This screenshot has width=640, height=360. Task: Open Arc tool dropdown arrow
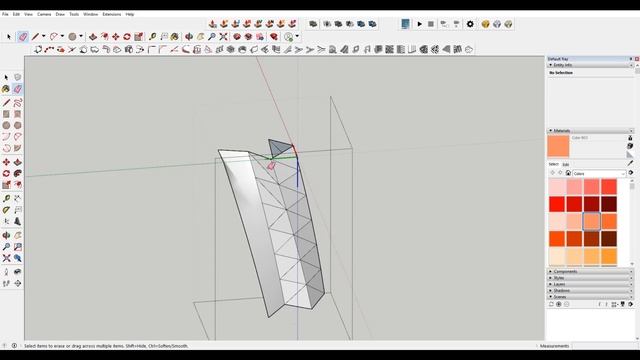[62, 36]
